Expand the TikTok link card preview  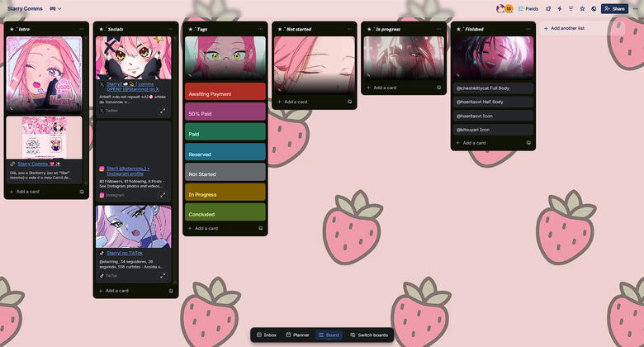click(x=163, y=276)
